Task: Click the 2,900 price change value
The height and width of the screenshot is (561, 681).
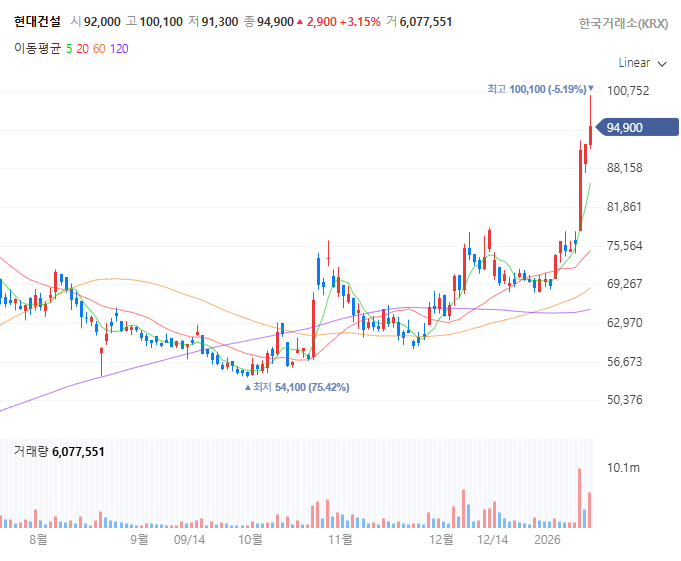Action: [322, 22]
